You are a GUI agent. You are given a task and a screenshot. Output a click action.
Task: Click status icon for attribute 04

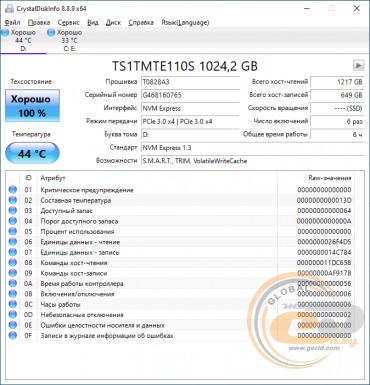(13, 221)
